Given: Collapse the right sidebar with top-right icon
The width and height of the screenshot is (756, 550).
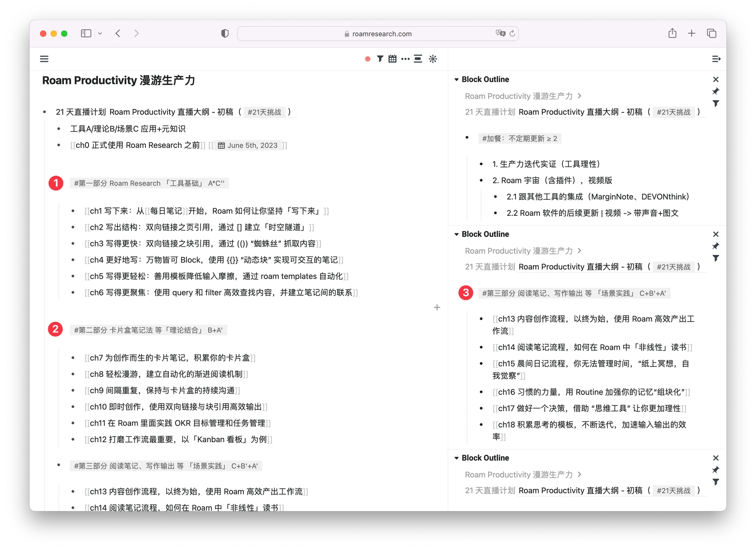Looking at the screenshot, I should point(716,59).
